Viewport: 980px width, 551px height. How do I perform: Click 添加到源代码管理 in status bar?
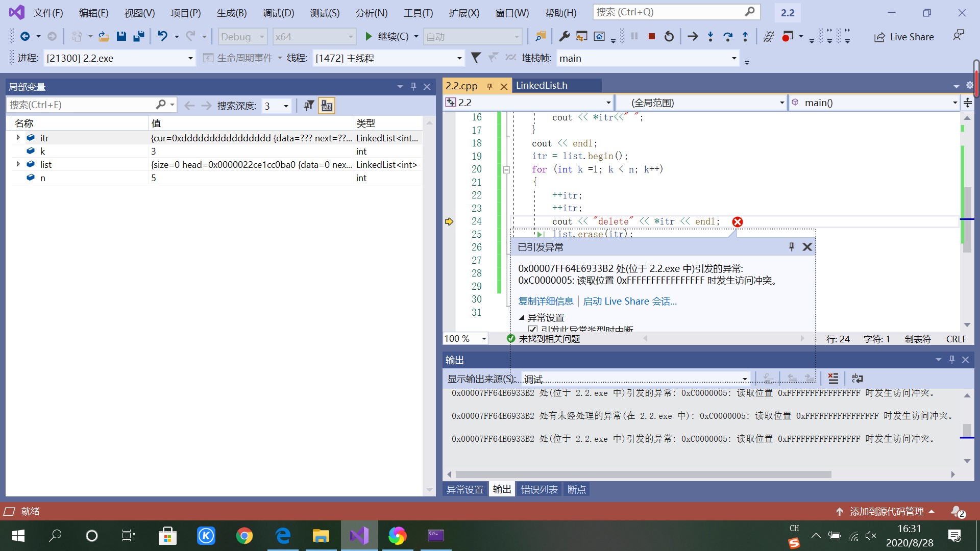point(886,511)
